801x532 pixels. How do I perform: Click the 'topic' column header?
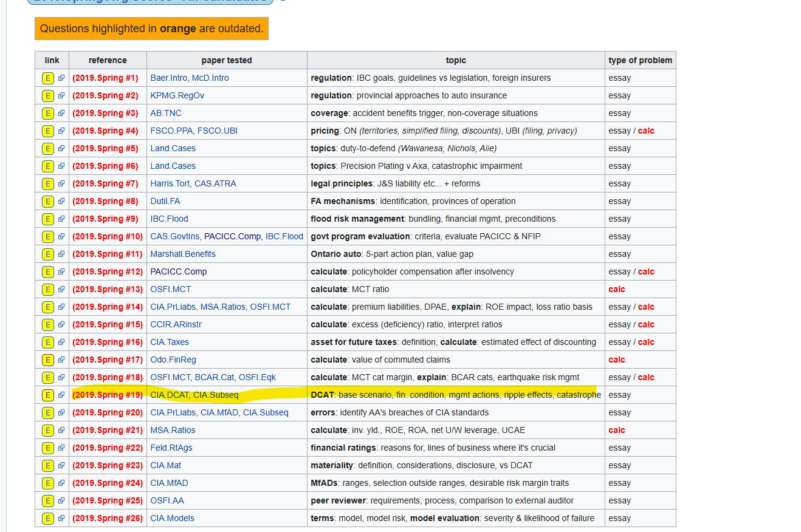(x=456, y=60)
